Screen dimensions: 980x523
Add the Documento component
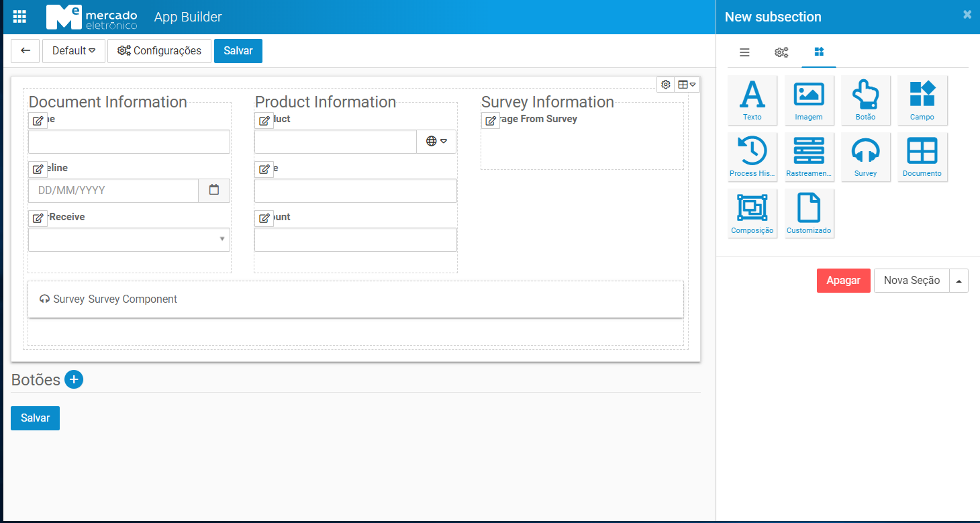coord(922,156)
